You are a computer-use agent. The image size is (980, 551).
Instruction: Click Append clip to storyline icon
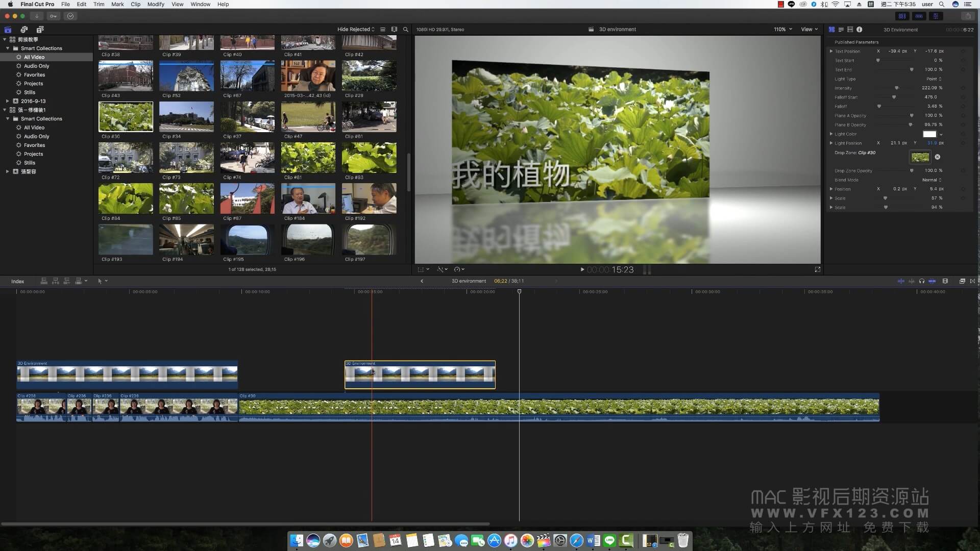click(66, 281)
